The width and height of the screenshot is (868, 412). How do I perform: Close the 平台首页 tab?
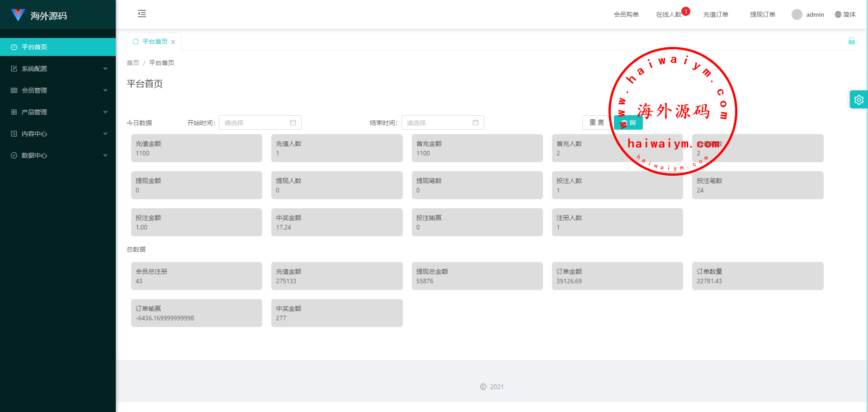[173, 42]
